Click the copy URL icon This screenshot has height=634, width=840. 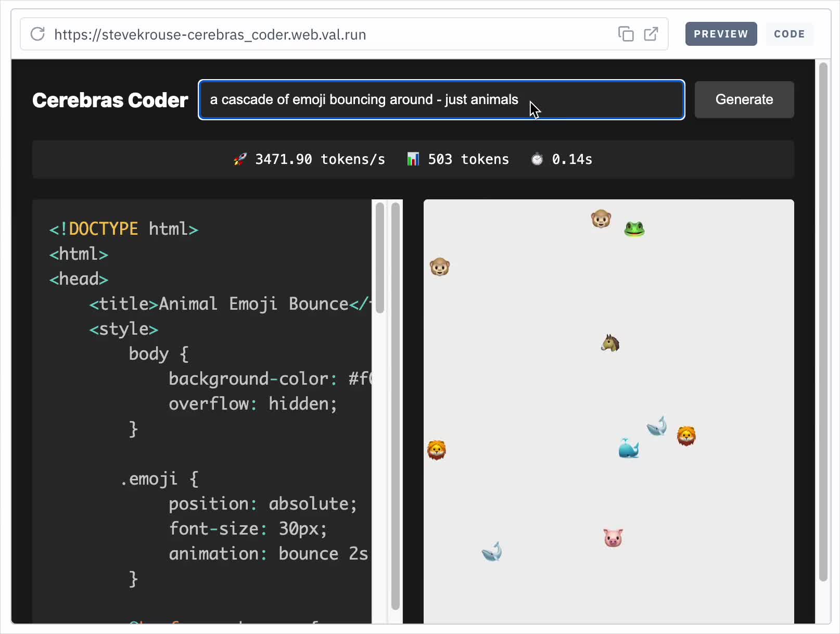click(x=626, y=34)
